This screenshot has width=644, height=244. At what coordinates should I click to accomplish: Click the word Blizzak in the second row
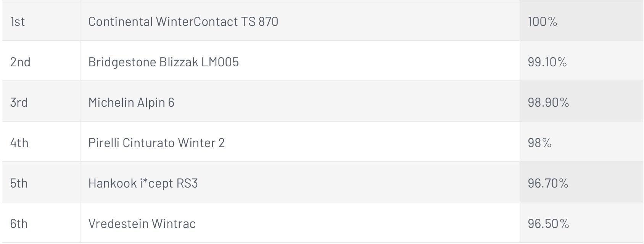tap(179, 62)
